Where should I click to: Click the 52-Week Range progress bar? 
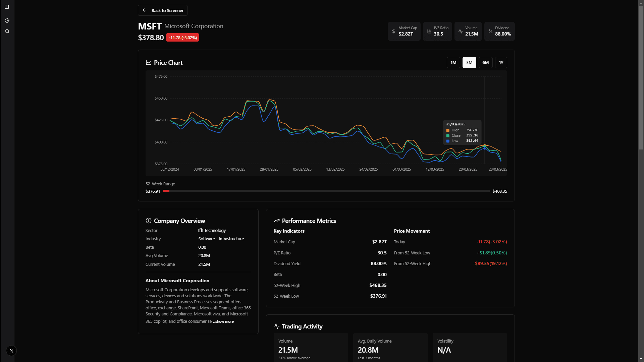click(326, 191)
